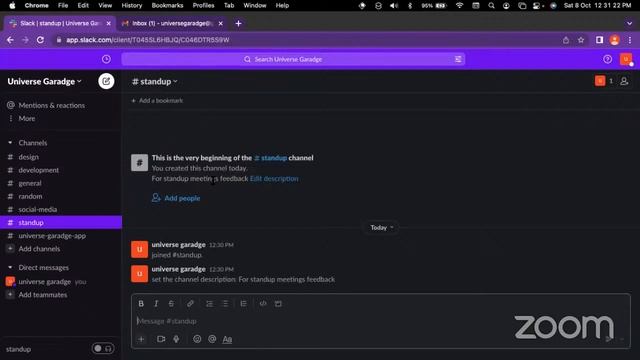Collapse the Direct messages section
This screenshot has height=360, width=640.
tap(10, 268)
